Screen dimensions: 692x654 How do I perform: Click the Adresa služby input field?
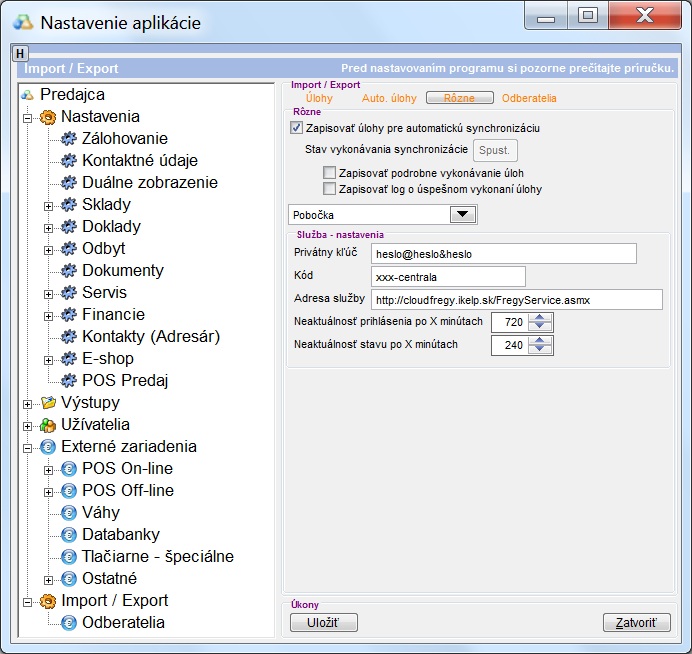click(x=516, y=300)
